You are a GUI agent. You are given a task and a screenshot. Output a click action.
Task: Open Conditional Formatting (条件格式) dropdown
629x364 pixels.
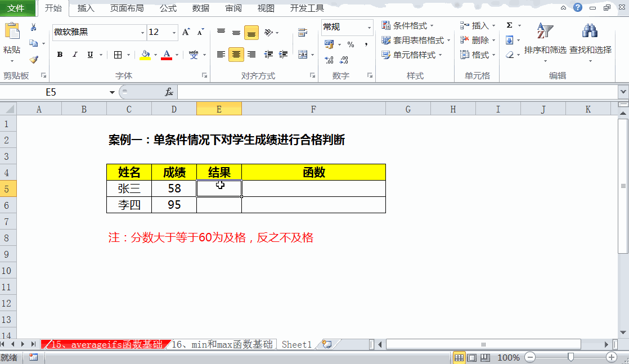(407, 26)
